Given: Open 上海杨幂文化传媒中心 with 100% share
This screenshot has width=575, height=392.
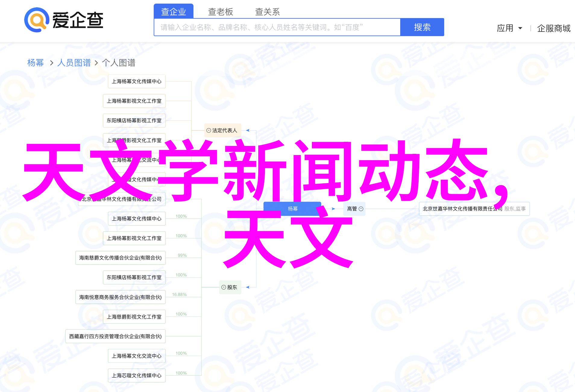Looking at the screenshot, I should coord(137,219).
